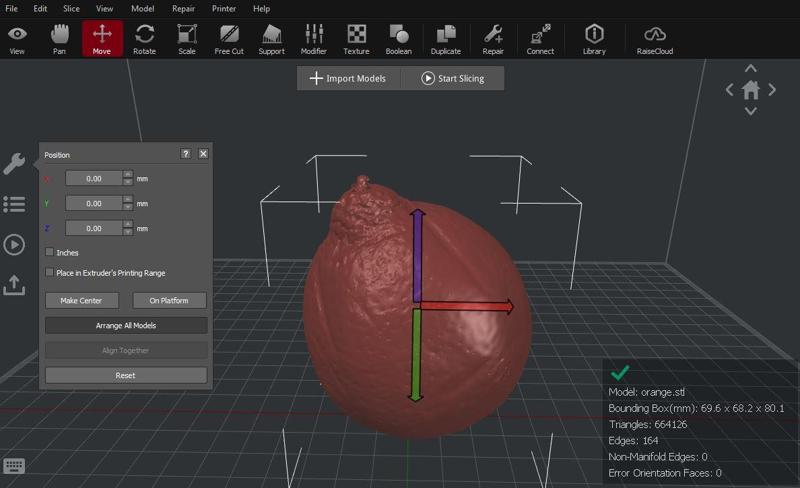Click Arrange All Models
Image resolution: width=800 pixels, height=488 pixels.
click(x=126, y=325)
